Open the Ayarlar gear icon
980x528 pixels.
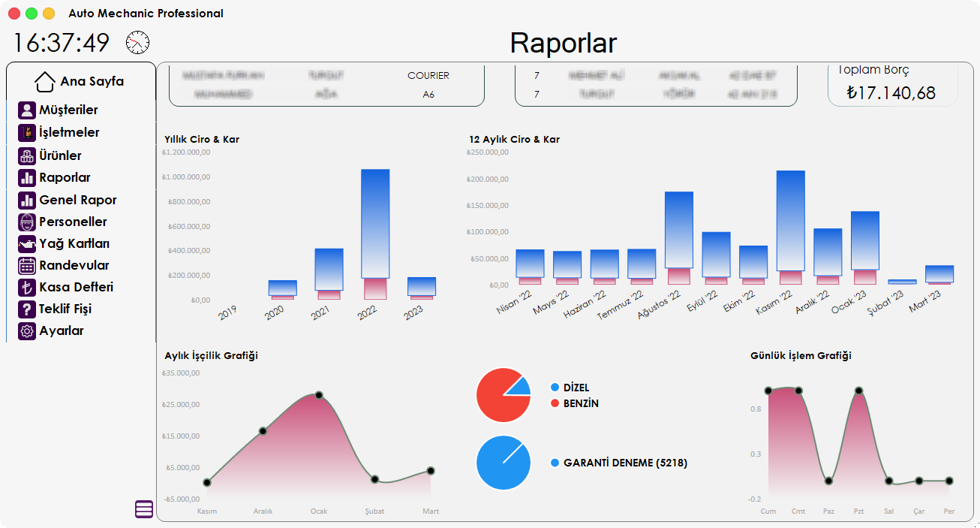point(27,331)
